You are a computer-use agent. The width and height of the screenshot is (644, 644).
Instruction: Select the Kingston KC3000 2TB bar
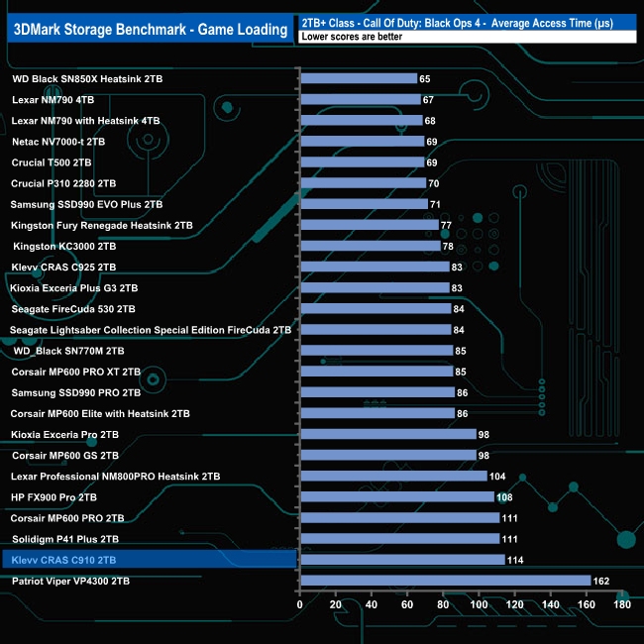(x=371, y=246)
